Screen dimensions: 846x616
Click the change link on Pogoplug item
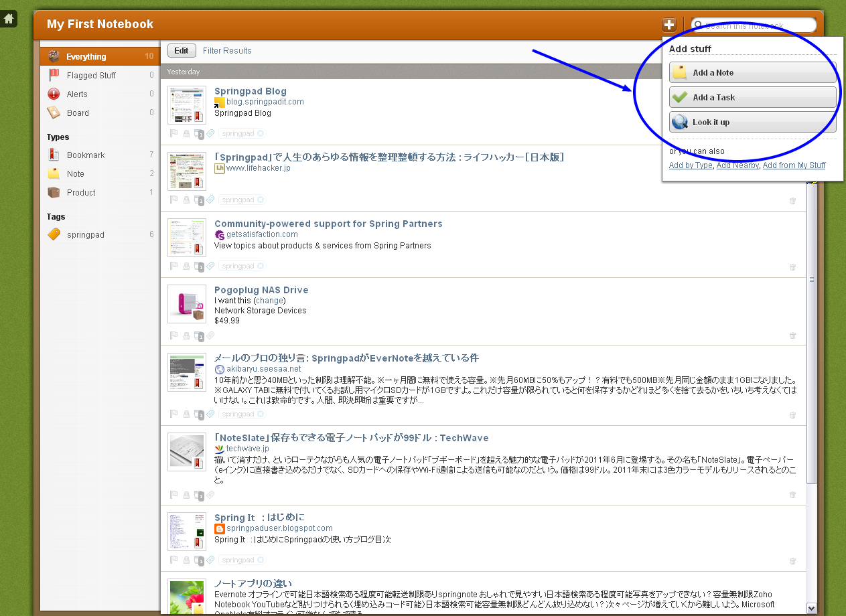(269, 301)
